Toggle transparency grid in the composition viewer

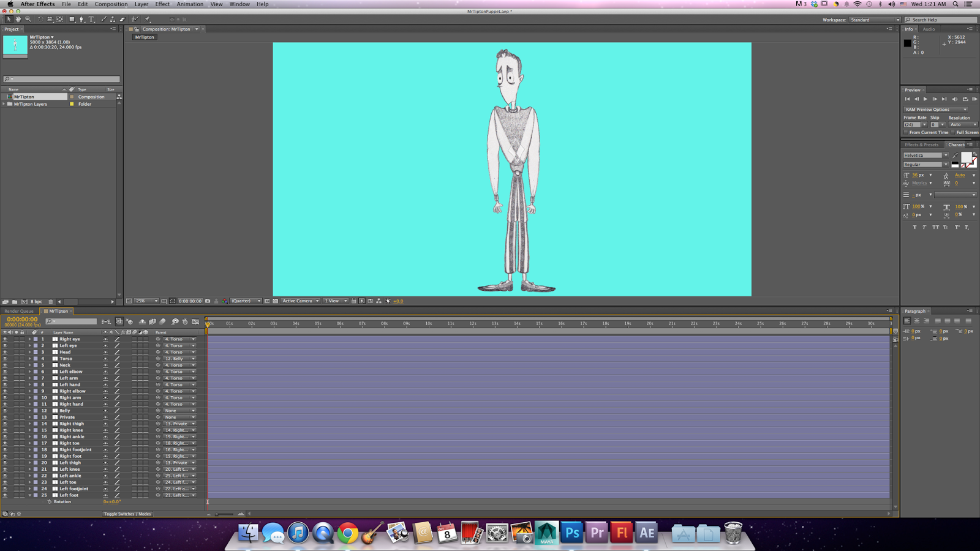pos(276,301)
